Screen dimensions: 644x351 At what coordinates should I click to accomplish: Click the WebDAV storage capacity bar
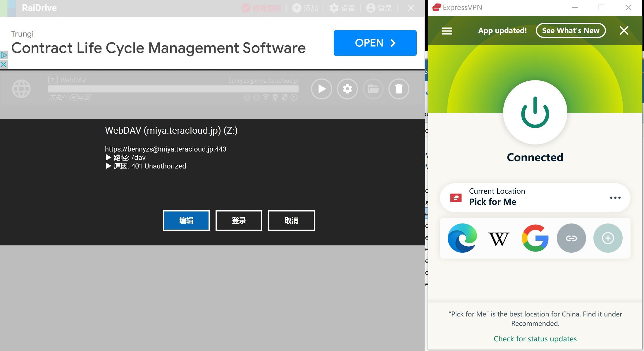173,89
